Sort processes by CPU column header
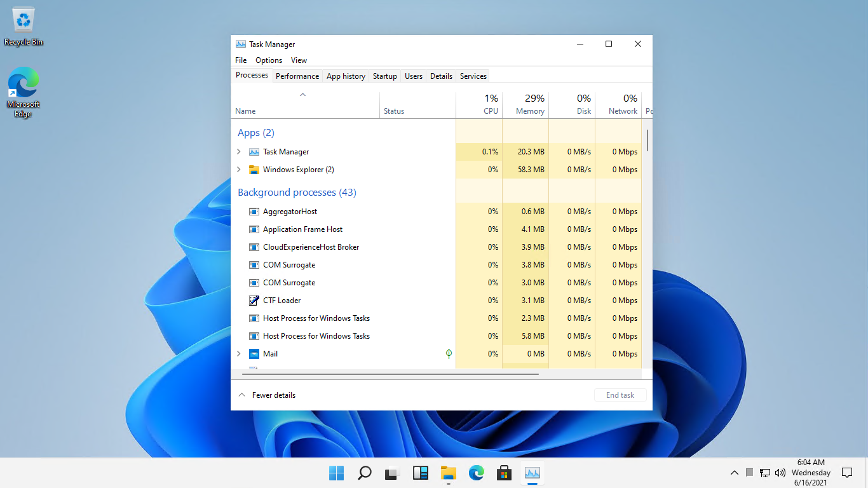The width and height of the screenshot is (868, 488). [x=479, y=105]
